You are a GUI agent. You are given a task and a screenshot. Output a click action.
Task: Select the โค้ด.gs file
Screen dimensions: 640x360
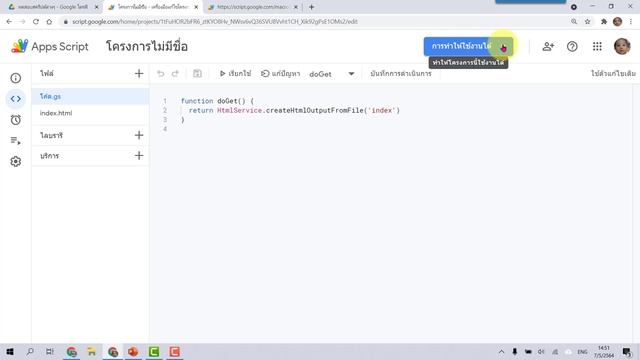pos(90,96)
